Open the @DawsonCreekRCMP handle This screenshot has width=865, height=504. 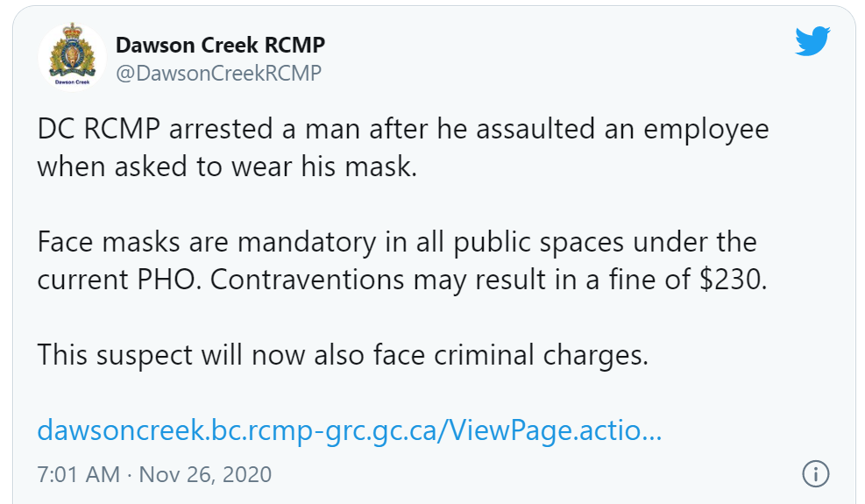pos(218,74)
